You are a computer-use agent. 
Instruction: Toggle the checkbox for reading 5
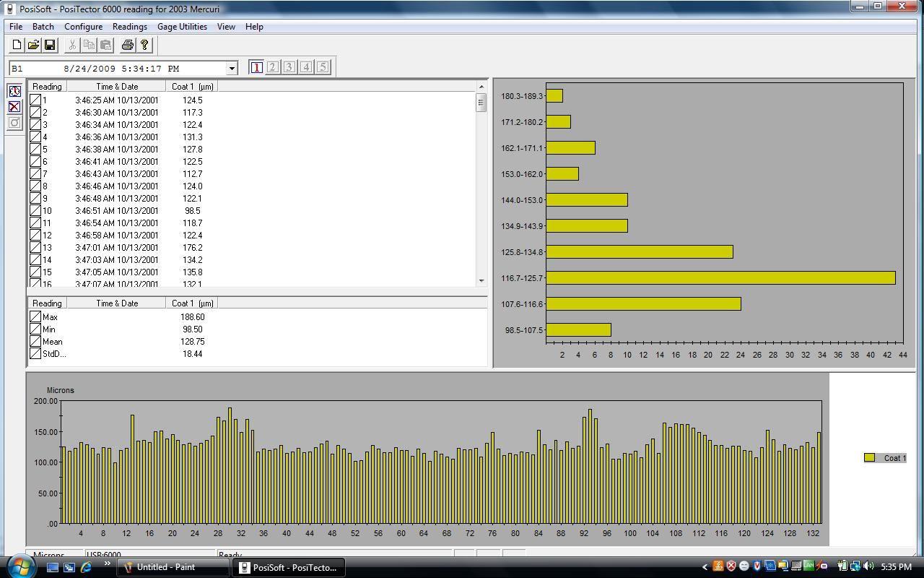pos(35,150)
